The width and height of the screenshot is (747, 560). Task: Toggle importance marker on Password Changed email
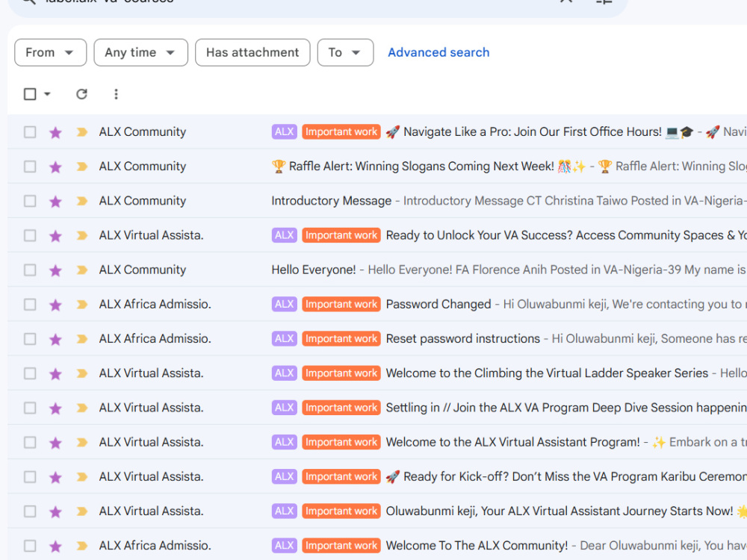(x=82, y=305)
